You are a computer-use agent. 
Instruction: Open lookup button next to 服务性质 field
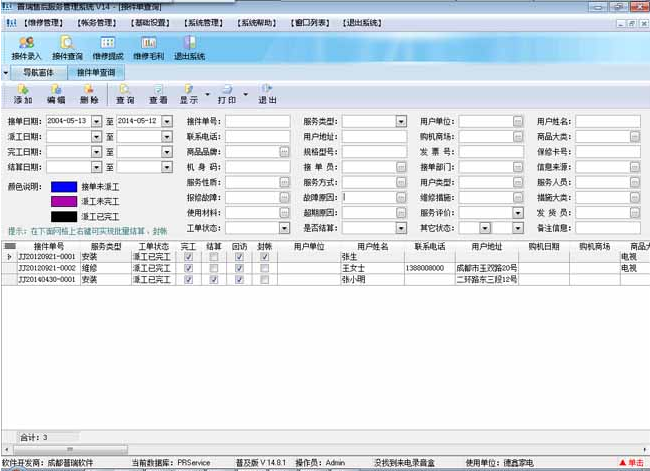pos(284,182)
